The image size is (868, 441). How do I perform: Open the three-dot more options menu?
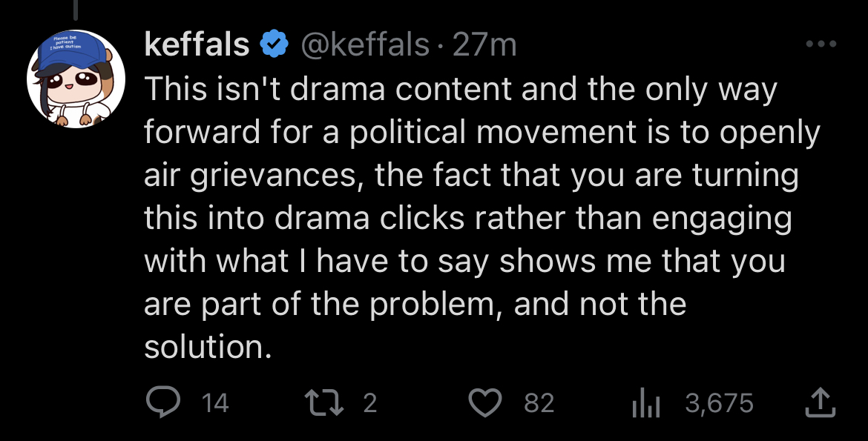tap(821, 44)
